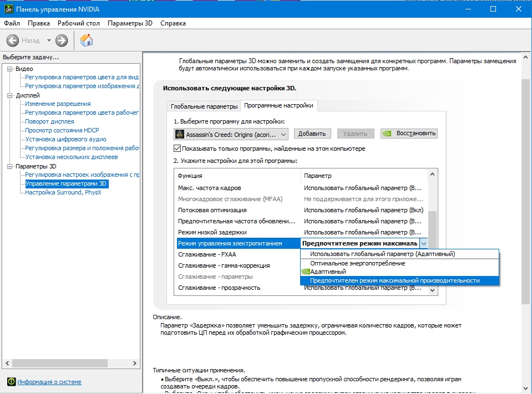Collapse the Параметры 3D tree node
The image size is (532, 394).
coord(10,166)
